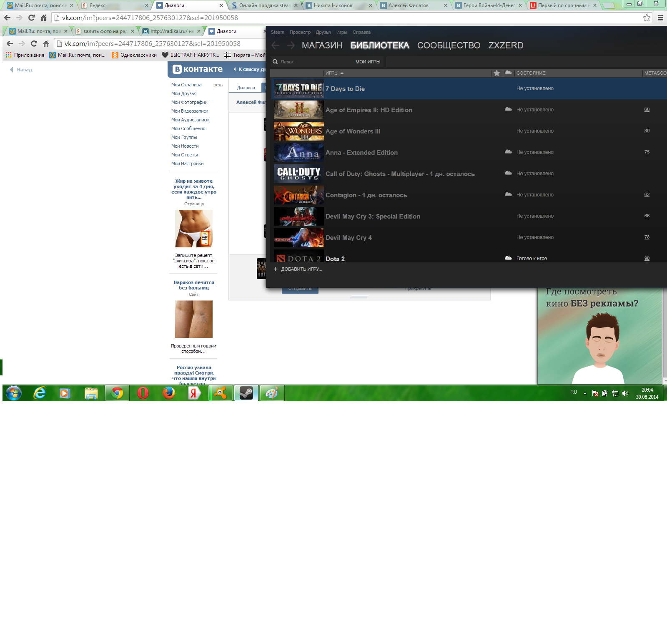Open Мои Аудиозаписи in VK sidebar

(190, 120)
